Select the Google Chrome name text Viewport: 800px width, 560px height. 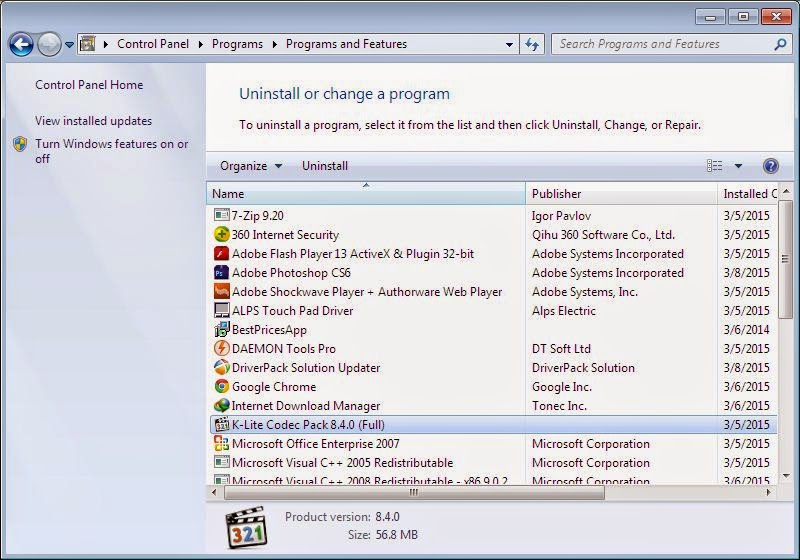coord(274,387)
